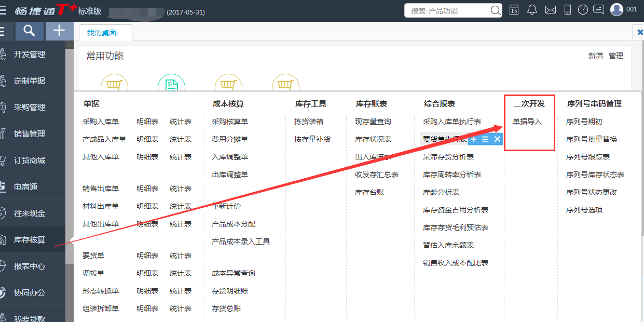Viewport: 644px width, 322px height.
Task: Open 收发存汇总表
Action: [377, 175]
